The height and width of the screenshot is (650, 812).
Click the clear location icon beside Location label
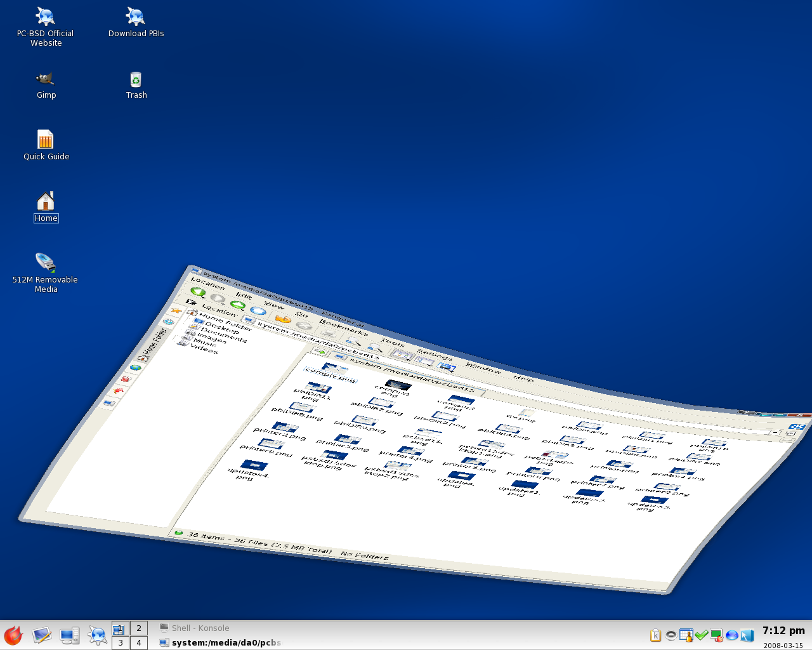point(191,302)
